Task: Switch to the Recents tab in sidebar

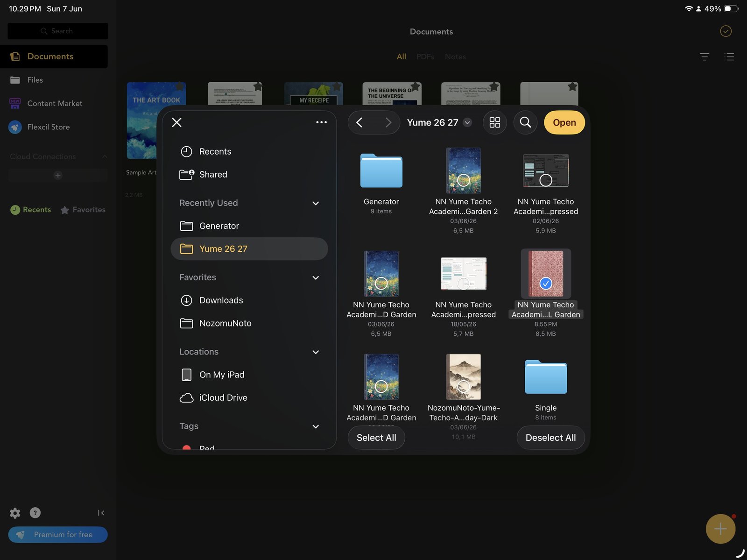Action: point(31,210)
